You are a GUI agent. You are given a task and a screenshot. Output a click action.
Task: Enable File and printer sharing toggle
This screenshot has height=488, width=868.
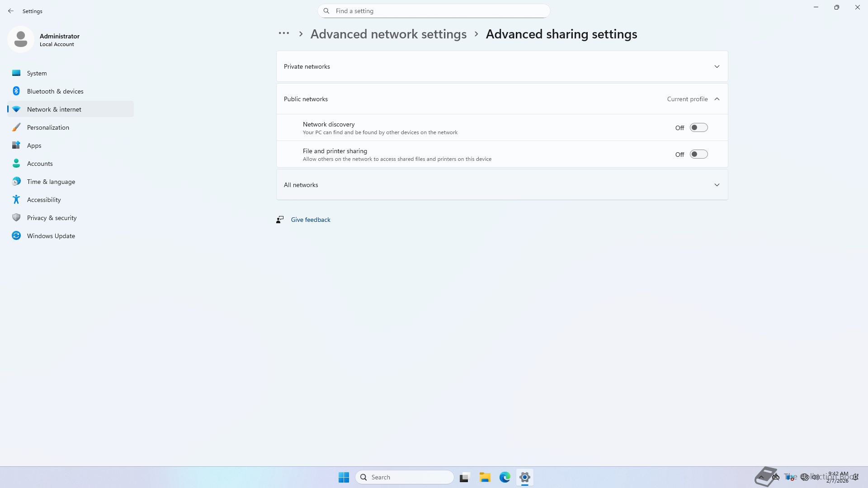coord(698,155)
